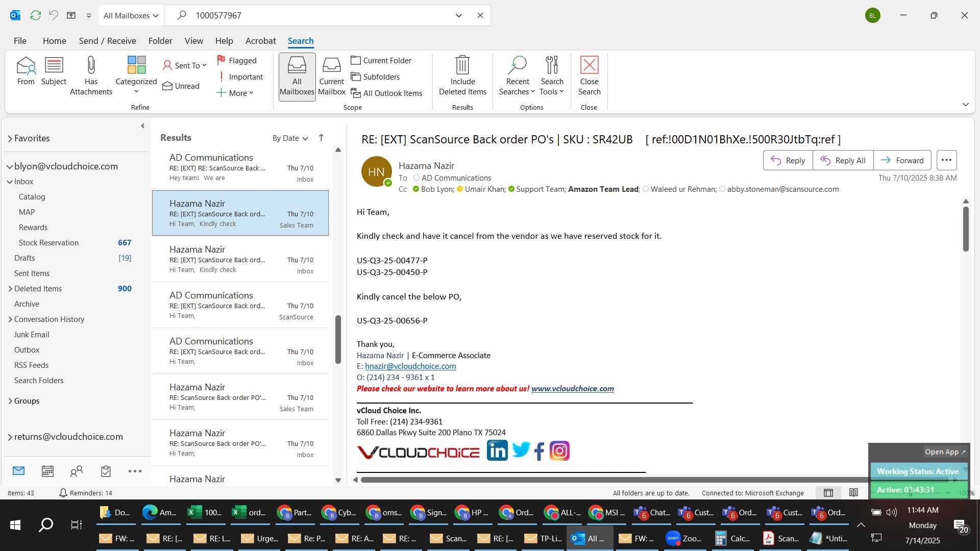The image size is (980, 551).
Task: Open the Acrobat ribbon tab
Action: [x=260, y=41]
